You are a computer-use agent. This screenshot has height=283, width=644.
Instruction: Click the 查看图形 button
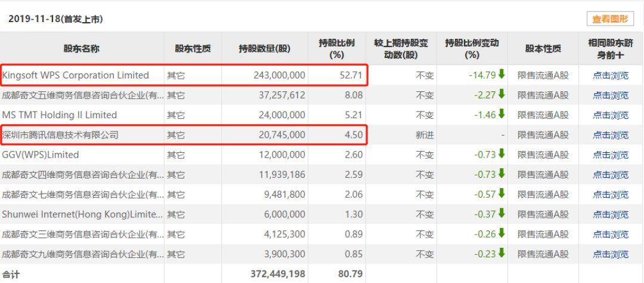610,19
